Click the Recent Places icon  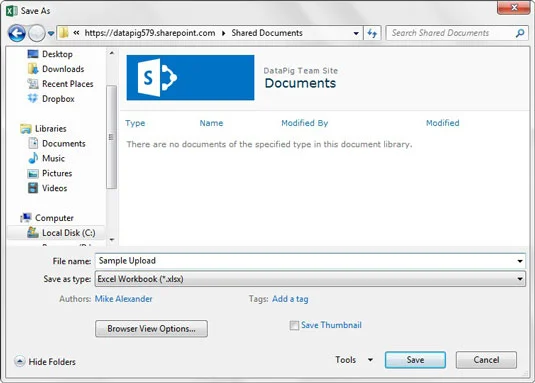(x=33, y=84)
